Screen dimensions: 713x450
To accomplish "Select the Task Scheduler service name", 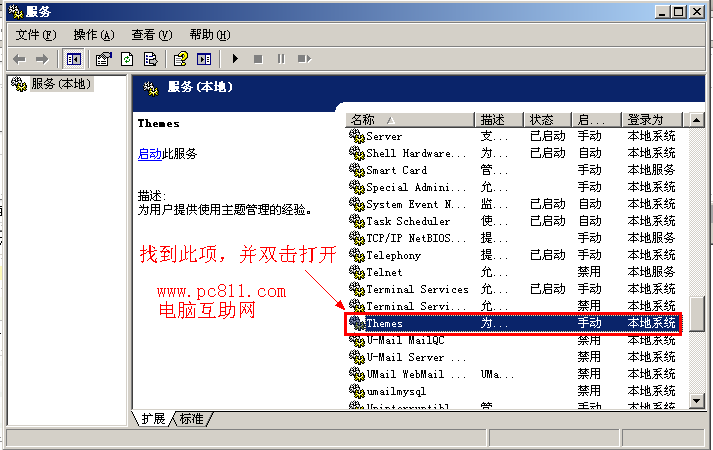I will click(408, 221).
